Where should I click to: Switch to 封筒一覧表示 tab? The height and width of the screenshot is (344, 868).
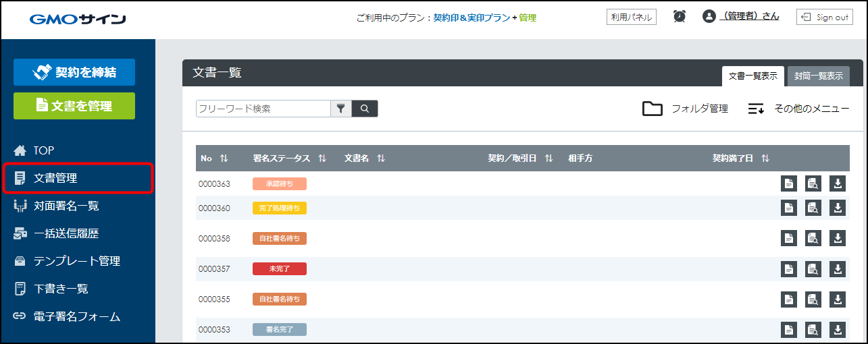(x=818, y=76)
